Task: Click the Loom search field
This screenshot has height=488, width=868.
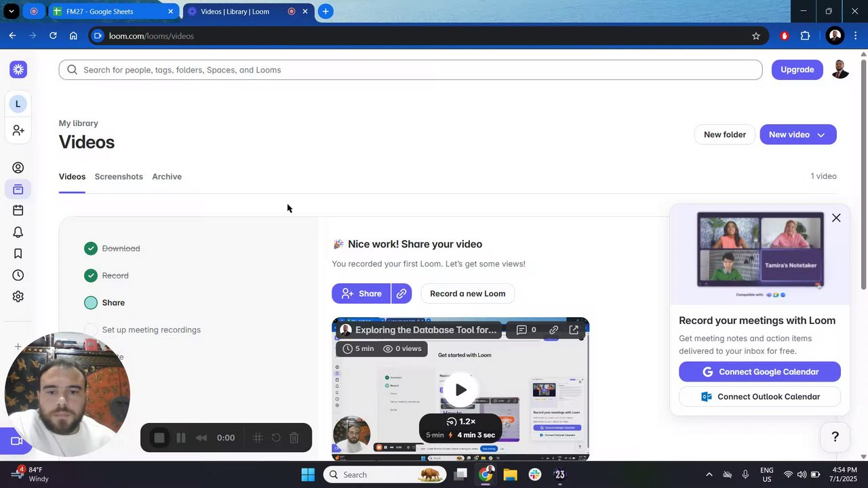Action: [x=410, y=70]
